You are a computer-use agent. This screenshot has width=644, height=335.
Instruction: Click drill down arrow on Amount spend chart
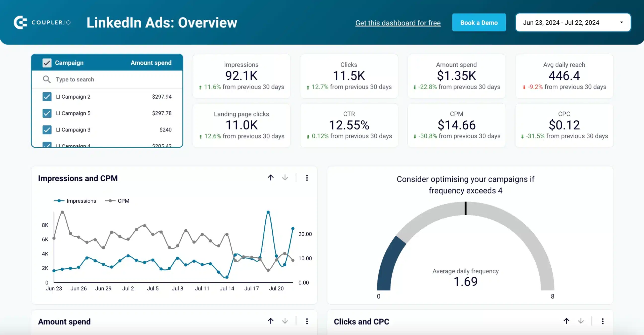pos(285,321)
